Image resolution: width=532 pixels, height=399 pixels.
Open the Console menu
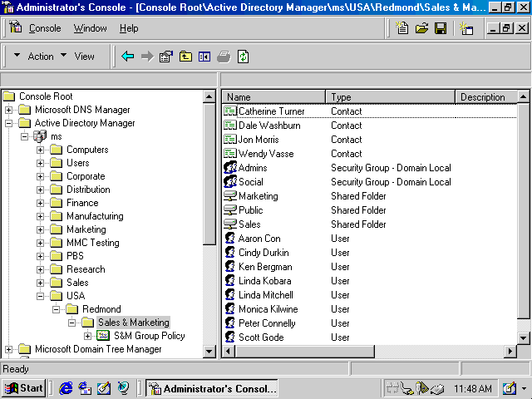tap(45, 28)
